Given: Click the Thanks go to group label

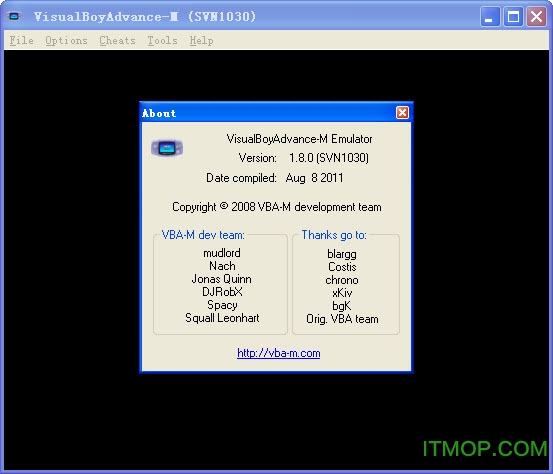Looking at the screenshot, I should 334,235.
